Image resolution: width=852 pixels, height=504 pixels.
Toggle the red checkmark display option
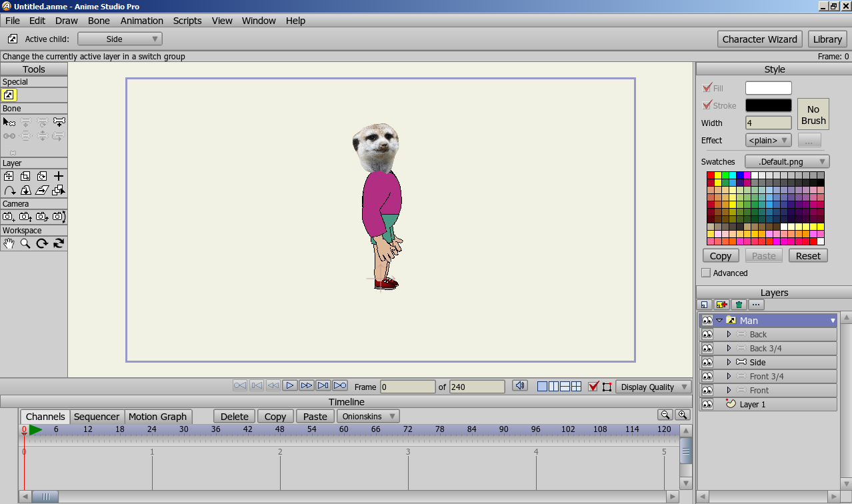[x=593, y=386]
